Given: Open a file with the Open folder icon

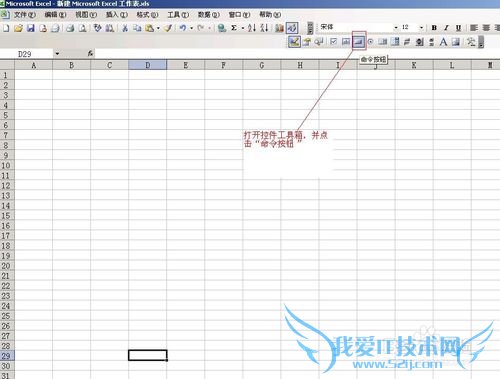Looking at the screenshot, I should click(x=18, y=28).
